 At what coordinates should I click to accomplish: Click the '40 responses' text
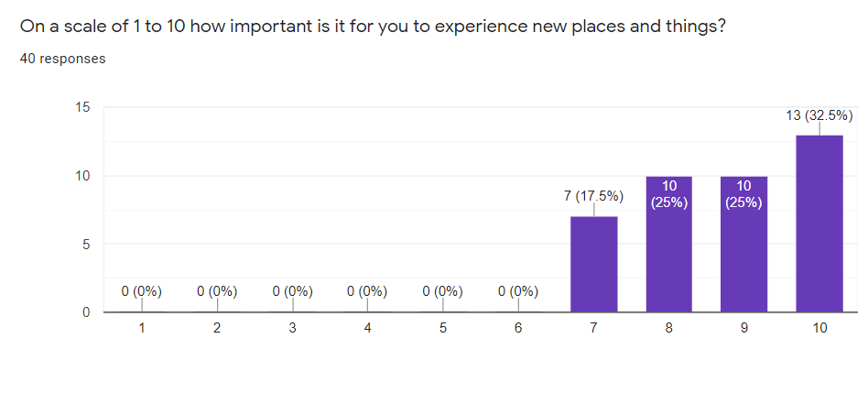62,59
